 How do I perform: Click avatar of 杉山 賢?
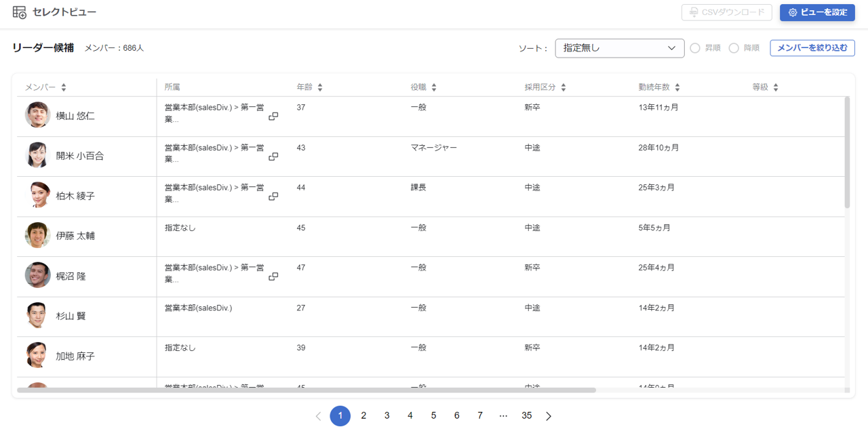pyautogui.click(x=38, y=315)
